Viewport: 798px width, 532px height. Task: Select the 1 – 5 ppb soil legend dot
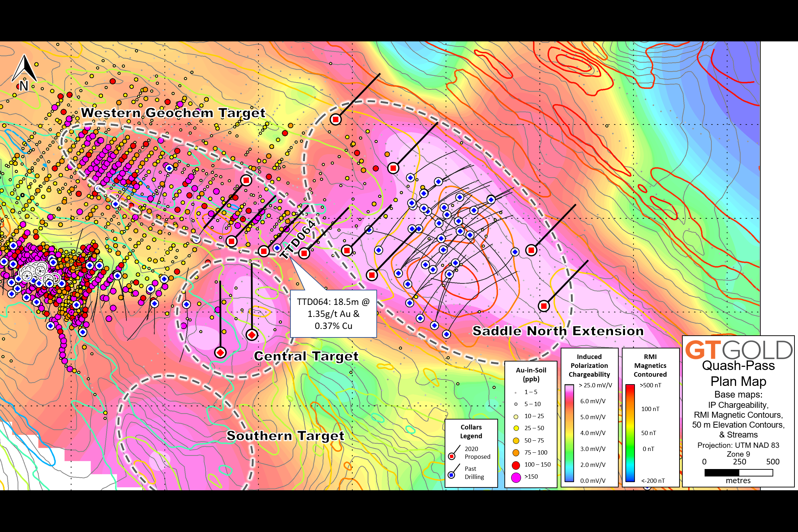(x=515, y=393)
